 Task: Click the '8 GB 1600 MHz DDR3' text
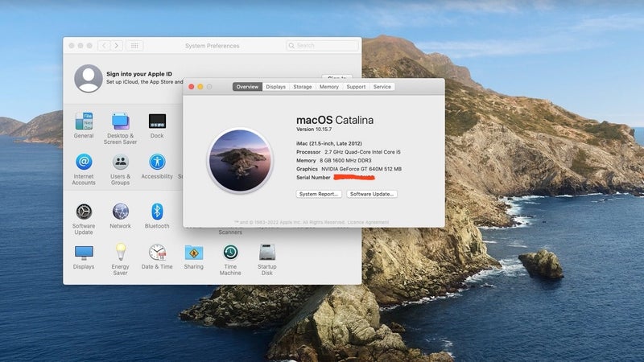(x=345, y=161)
